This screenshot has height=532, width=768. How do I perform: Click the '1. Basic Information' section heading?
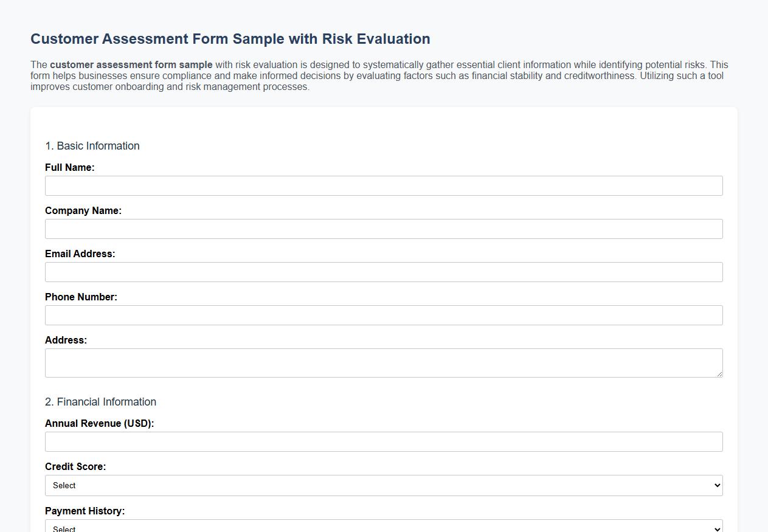click(92, 146)
